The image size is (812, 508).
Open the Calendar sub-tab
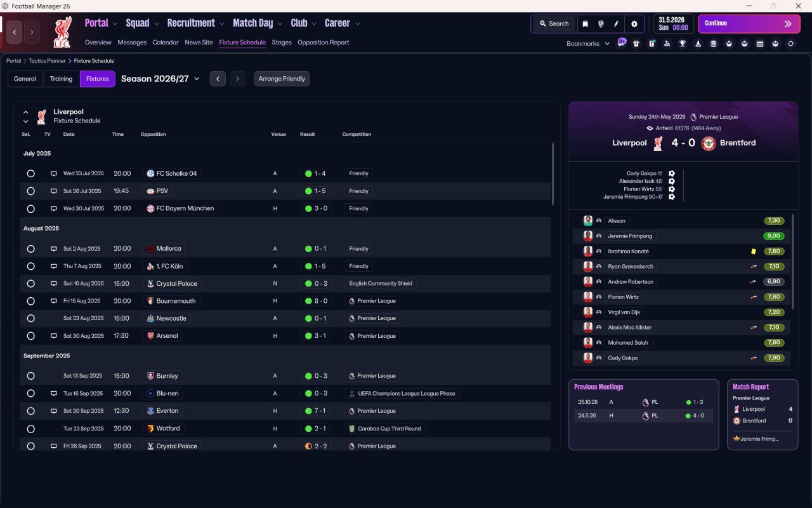point(166,43)
